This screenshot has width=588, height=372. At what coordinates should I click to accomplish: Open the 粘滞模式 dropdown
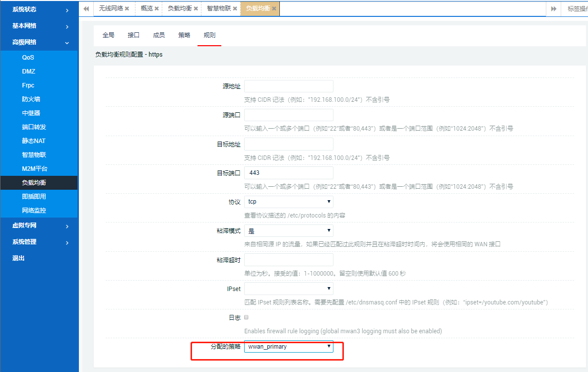click(x=288, y=231)
